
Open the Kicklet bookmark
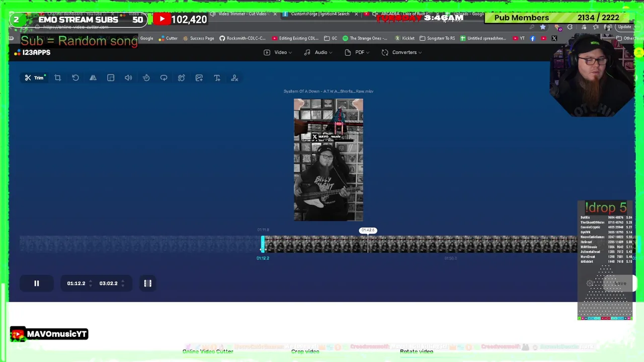click(405, 38)
